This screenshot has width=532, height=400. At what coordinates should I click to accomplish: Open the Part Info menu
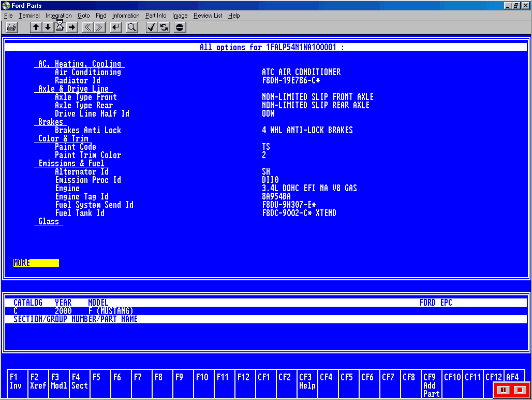point(156,16)
